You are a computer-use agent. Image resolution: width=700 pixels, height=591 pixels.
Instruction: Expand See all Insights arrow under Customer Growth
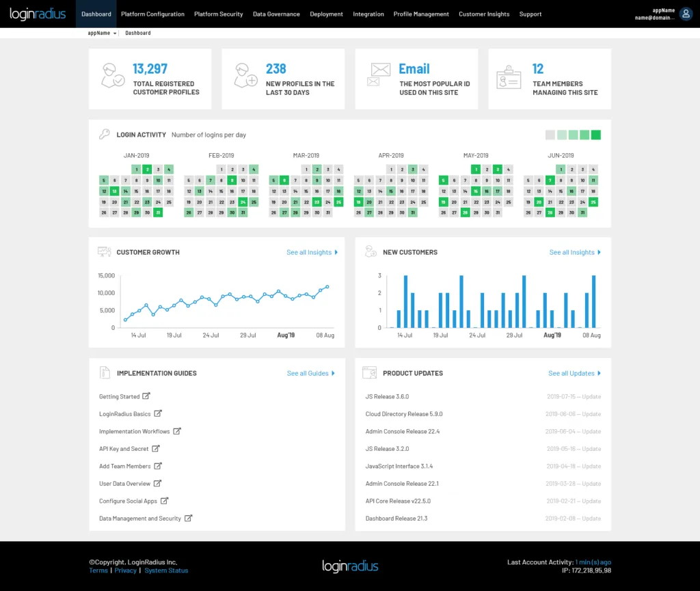point(336,252)
